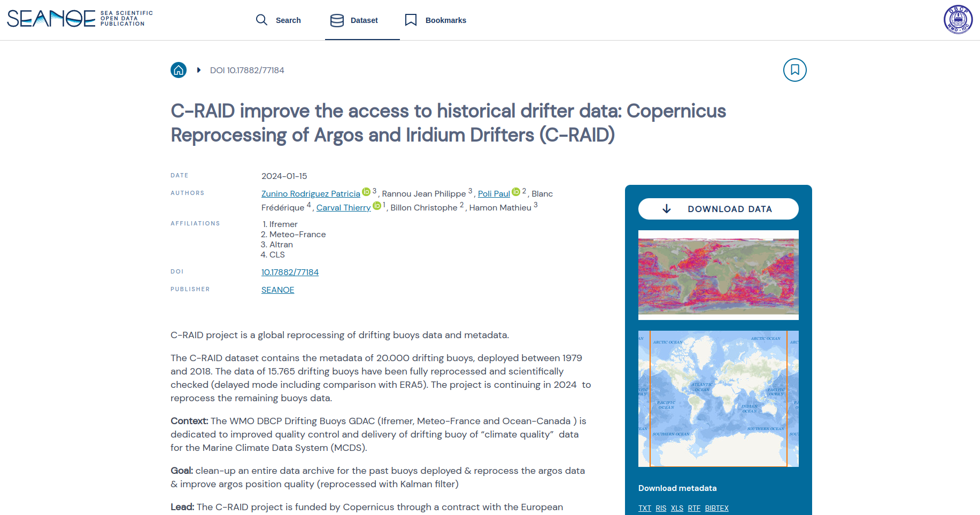The width and height of the screenshot is (980, 515).
Task: Click the Goal paragraph label
Action: [182, 471]
